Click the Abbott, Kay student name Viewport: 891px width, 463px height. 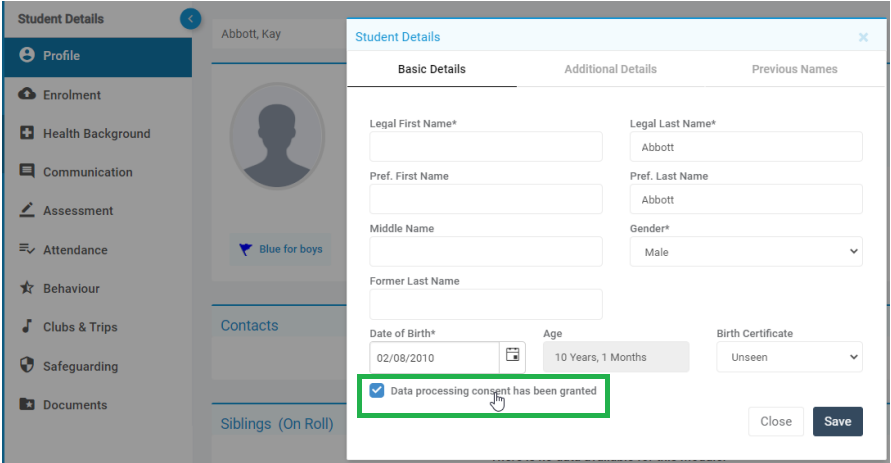(251, 34)
